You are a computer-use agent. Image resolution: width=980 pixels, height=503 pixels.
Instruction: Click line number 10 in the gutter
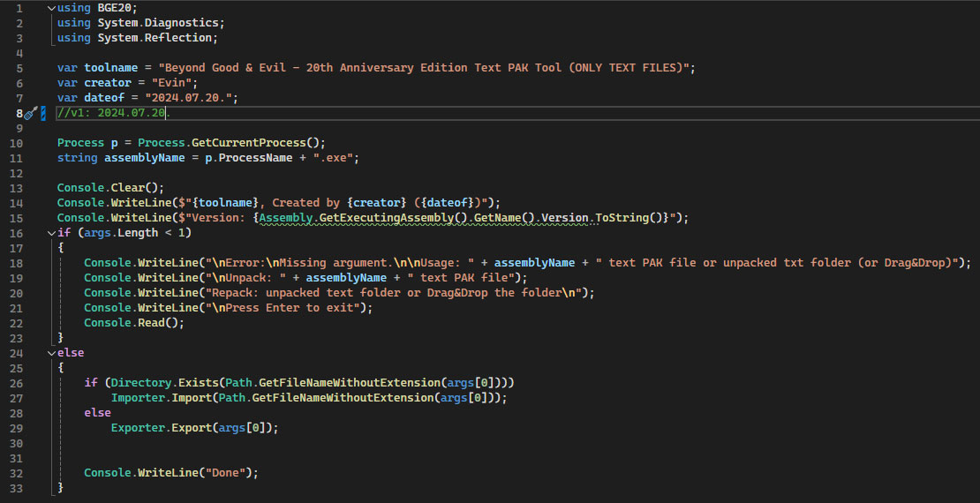coord(17,143)
